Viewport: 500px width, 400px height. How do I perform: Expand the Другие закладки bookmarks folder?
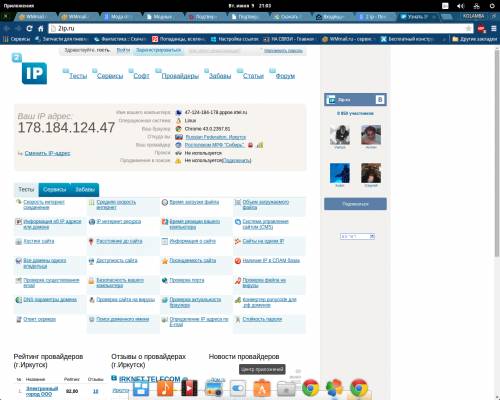click(475, 39)
